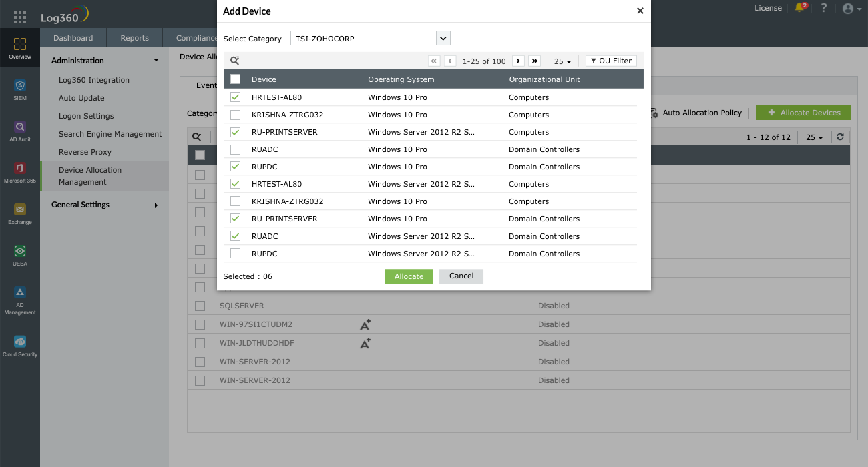
Task: Open Log360 Integration settings
Action: tap(94, 80)
